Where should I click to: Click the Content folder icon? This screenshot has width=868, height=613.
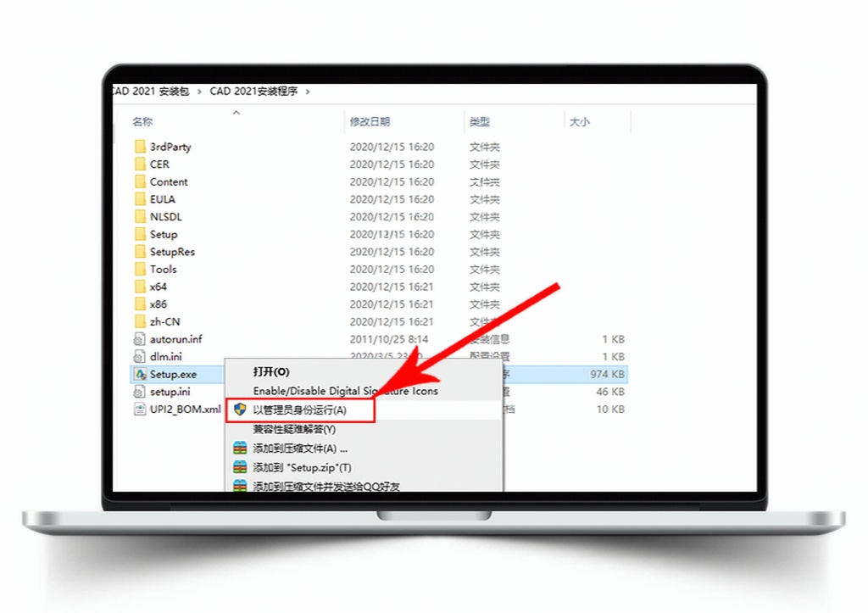tap(140, 181)
